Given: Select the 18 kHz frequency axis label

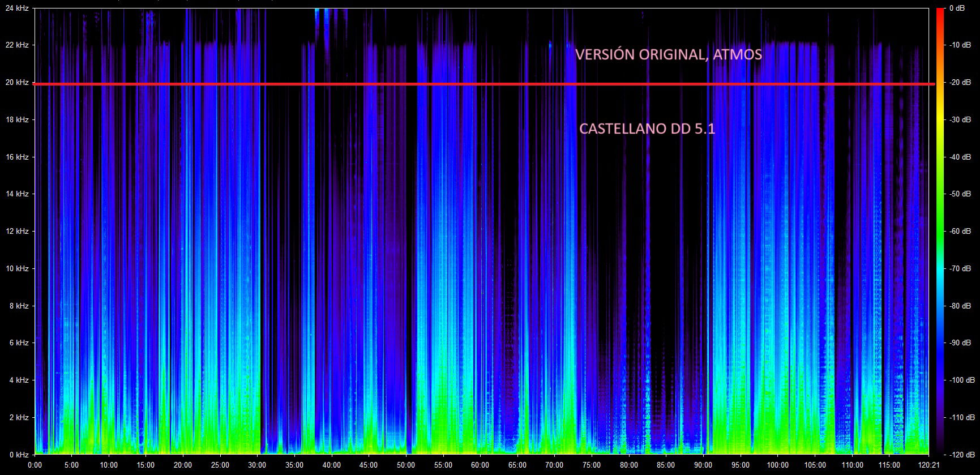Looking at the screenshot, I should (x=17, y=120).
